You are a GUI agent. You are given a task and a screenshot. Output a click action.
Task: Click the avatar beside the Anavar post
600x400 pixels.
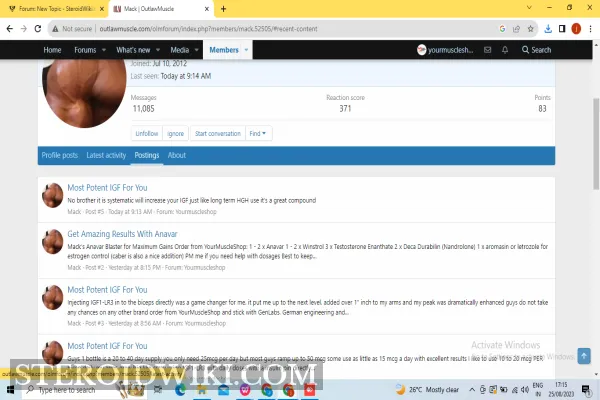52,242
